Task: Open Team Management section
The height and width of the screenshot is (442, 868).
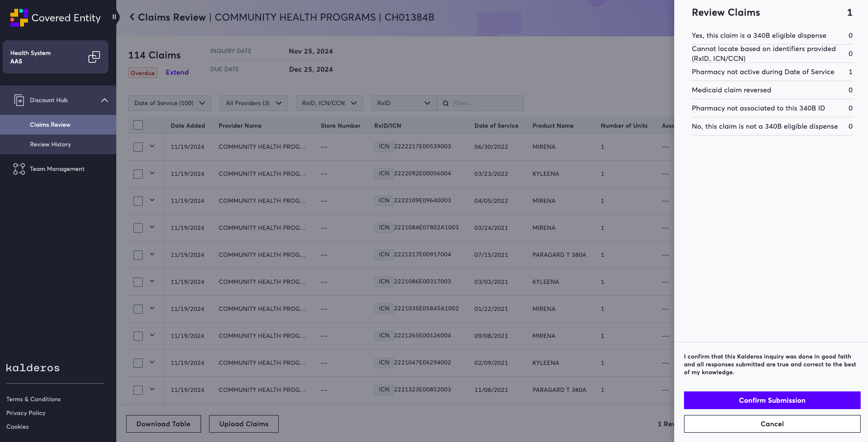Action: (58, 169)
